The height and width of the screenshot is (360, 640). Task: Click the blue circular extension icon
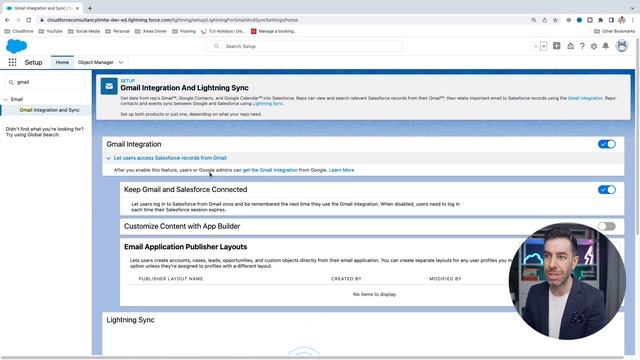pos(579,20)
